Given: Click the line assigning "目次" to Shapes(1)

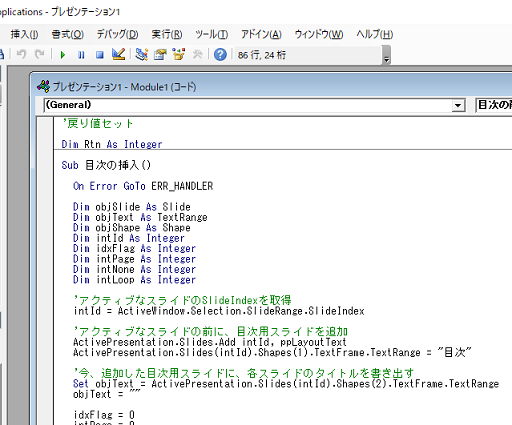Looking at the screenshot, I should coord(272,352).
